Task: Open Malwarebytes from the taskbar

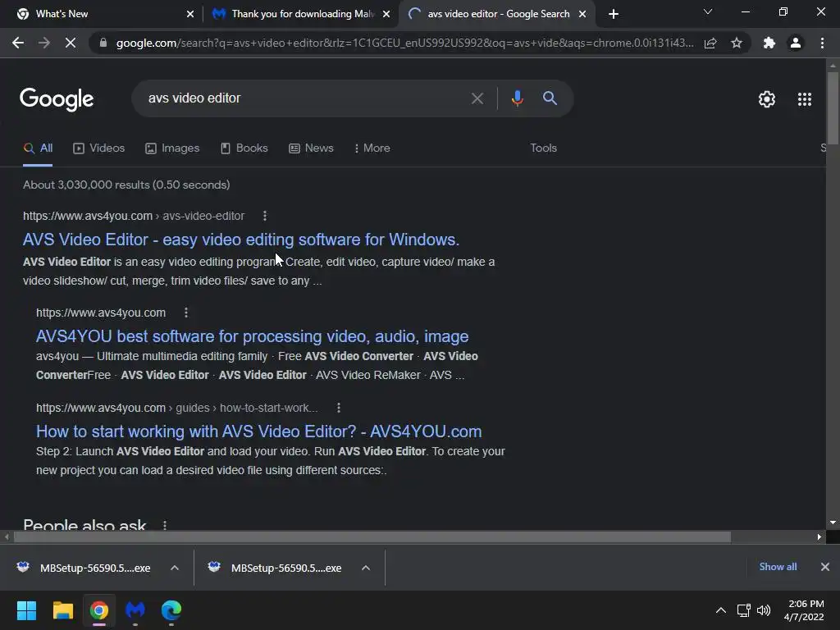Action: [135, 610]
